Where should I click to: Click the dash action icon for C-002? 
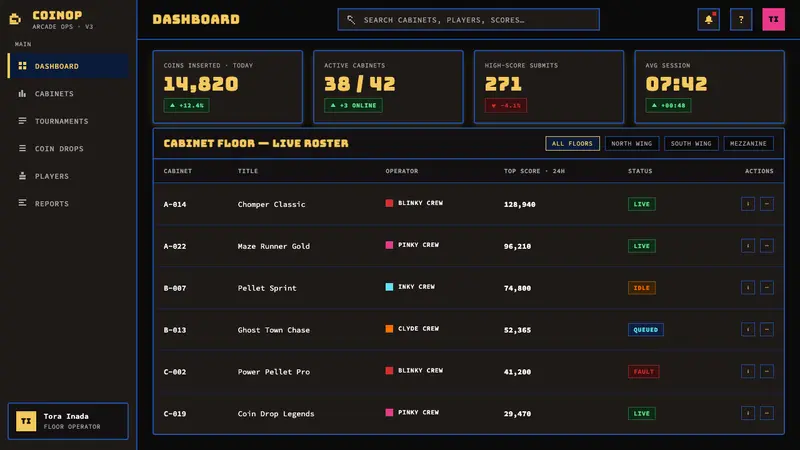[x=766, y=371]
